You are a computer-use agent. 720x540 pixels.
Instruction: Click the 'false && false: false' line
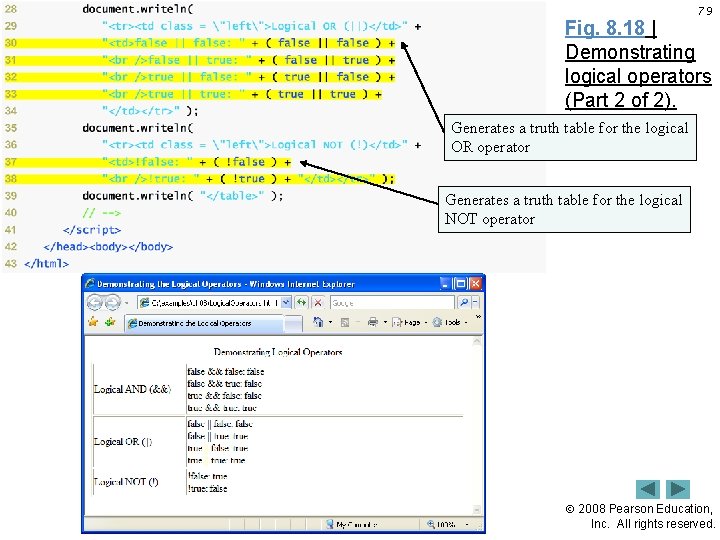point(225,371)
